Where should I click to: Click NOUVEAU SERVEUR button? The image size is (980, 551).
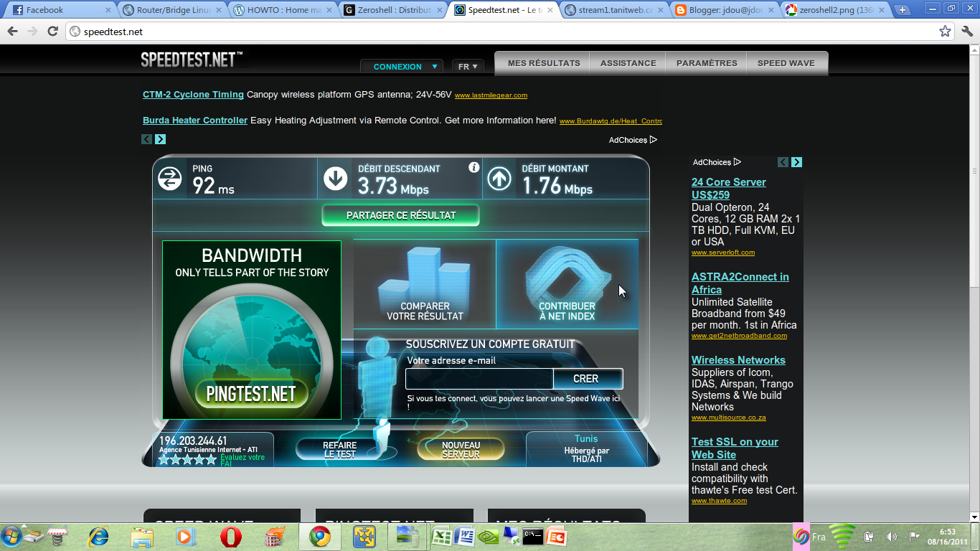(461, 450)
